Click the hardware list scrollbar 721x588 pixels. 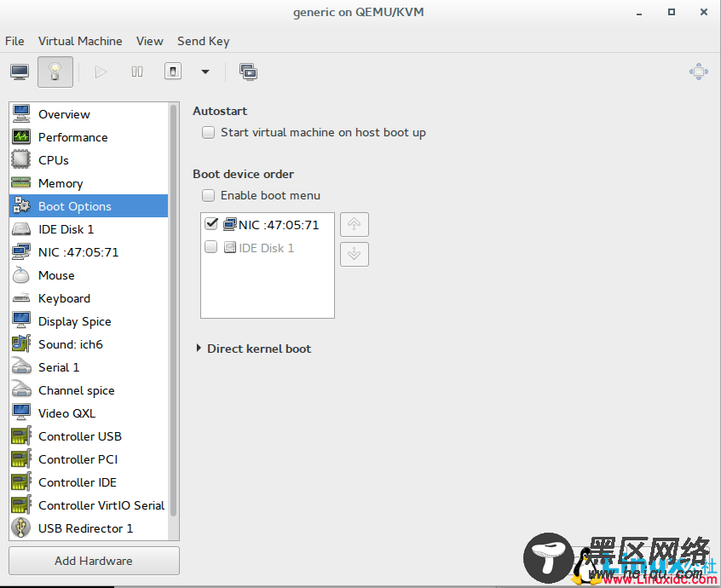pos(173,310)
